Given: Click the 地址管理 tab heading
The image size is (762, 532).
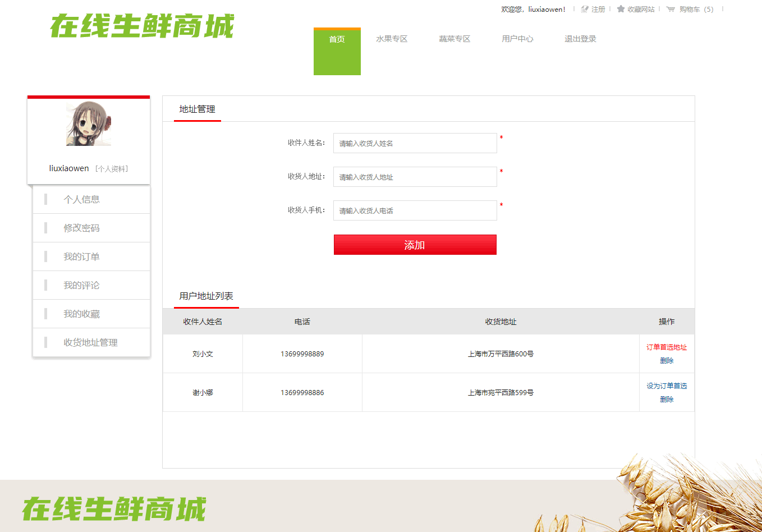Looking at the screenshot, I should [198, 109].
